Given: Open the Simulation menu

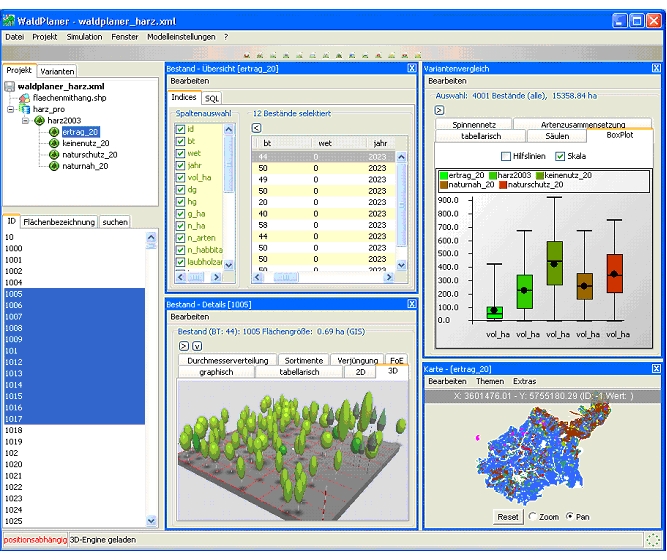Looking at the screenshot, I should point(84,36).
